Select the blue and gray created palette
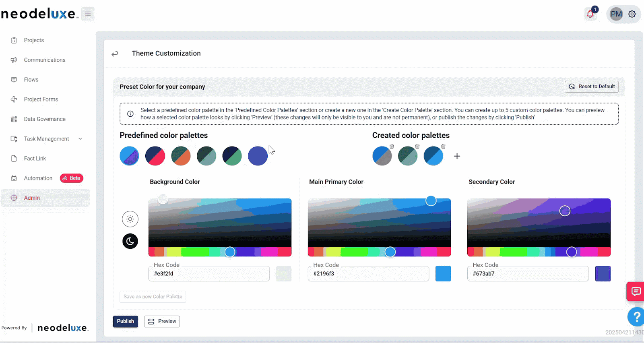 (382, 156)
